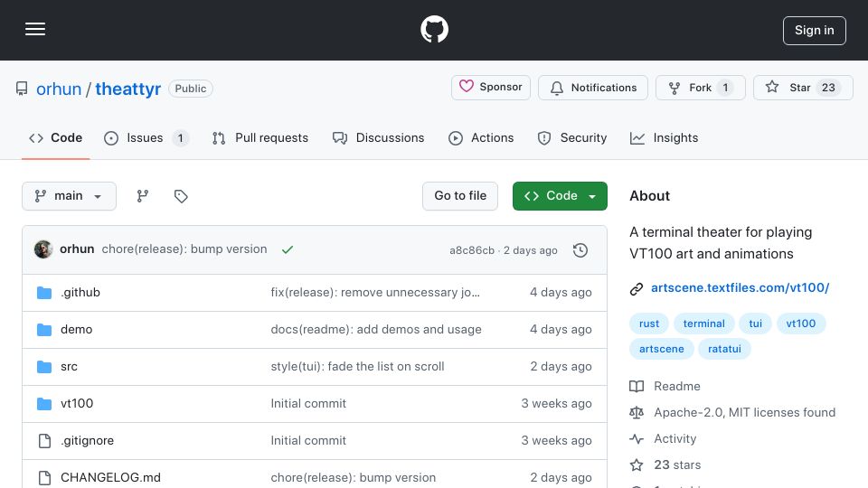This screenshot has width=868, height=488.
Task: Open commit 'style(tui): fade the list on scroll'
Action: point(358,366)
